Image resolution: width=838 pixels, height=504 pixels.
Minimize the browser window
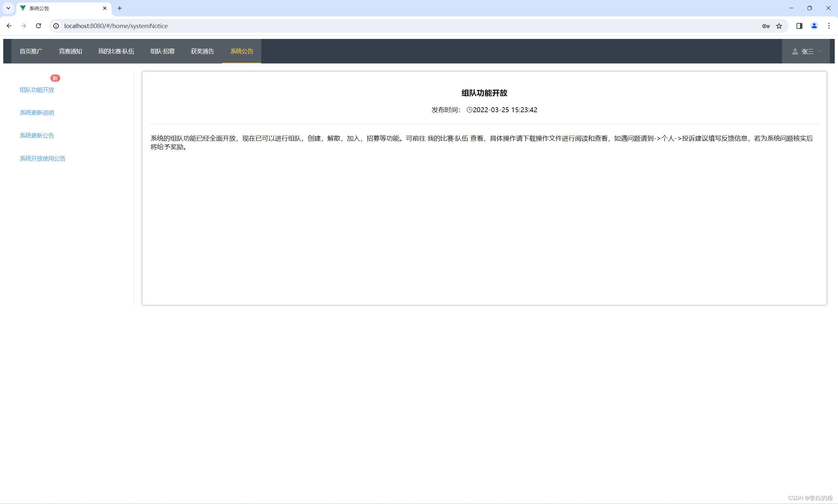792,8
